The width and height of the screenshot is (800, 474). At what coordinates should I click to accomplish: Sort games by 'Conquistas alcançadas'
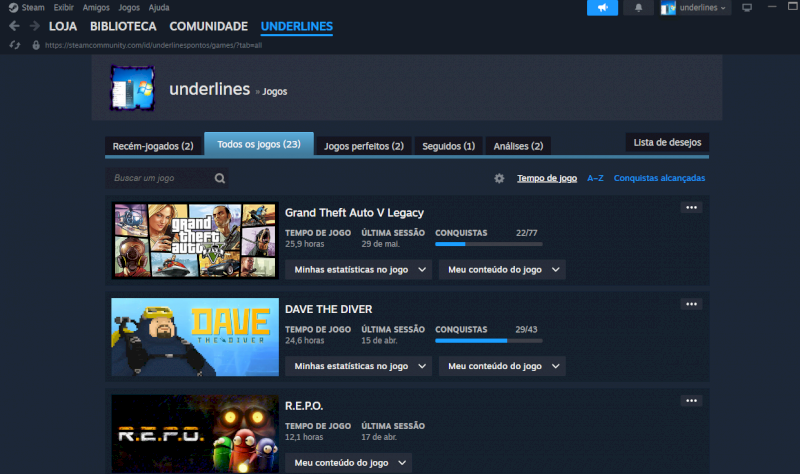659,178
